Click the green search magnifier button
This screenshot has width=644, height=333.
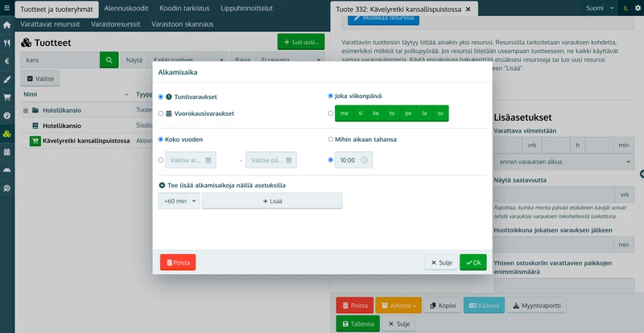[x=109, y=60]
